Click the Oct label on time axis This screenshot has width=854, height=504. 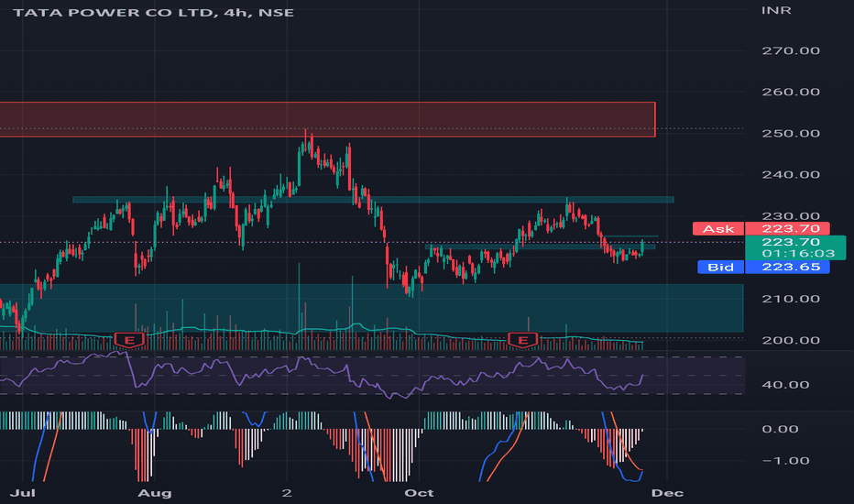[x=419, y=493]
